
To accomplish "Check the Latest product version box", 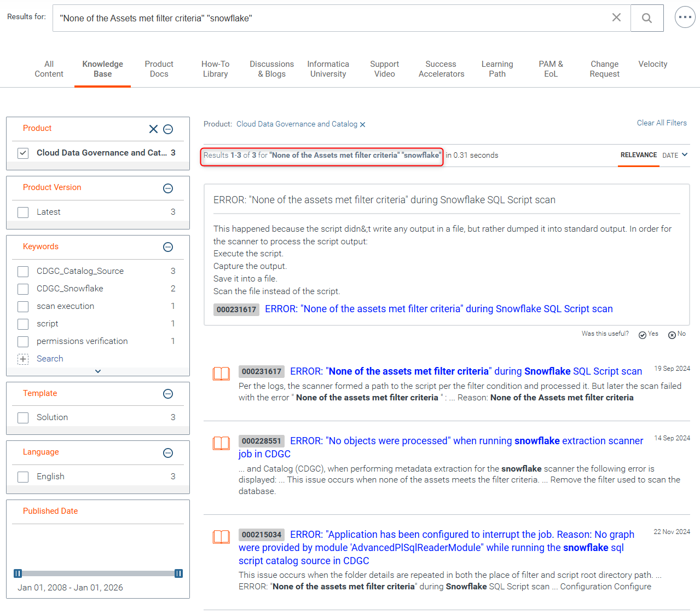I will (x=23, y=213).
